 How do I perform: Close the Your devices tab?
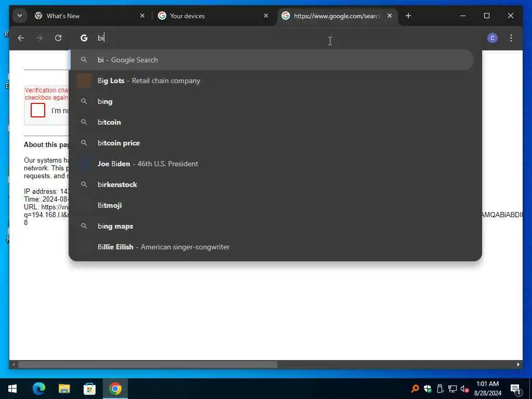(266, 16)
